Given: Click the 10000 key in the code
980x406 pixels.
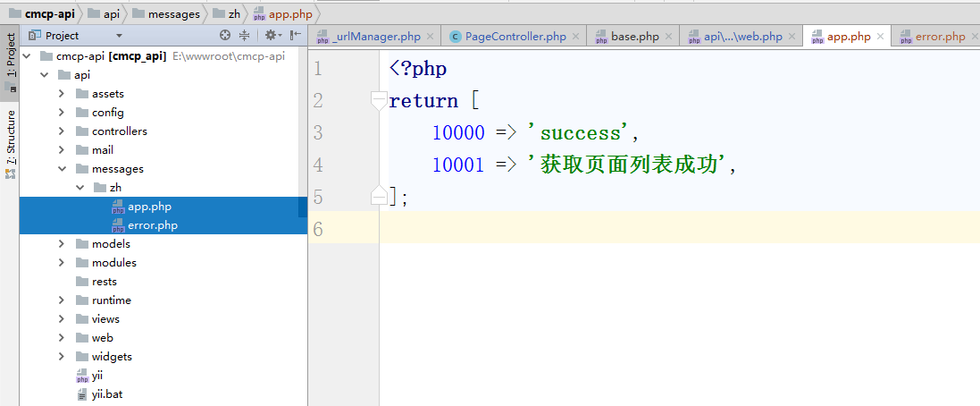Looking at the screenshot, I should click(x=459, y=132).
